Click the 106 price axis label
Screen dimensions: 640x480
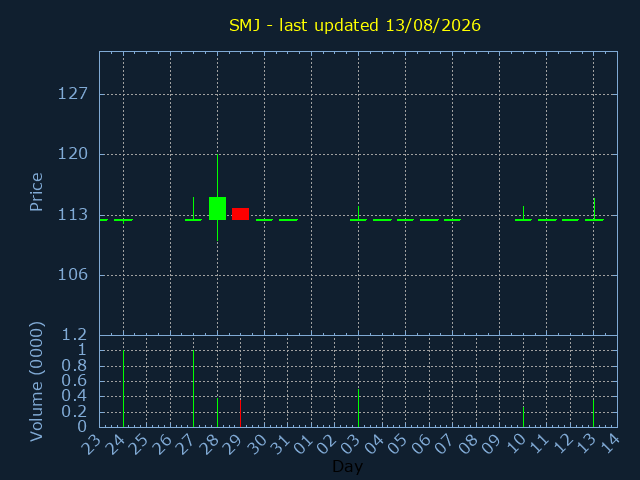coord(73,275)
